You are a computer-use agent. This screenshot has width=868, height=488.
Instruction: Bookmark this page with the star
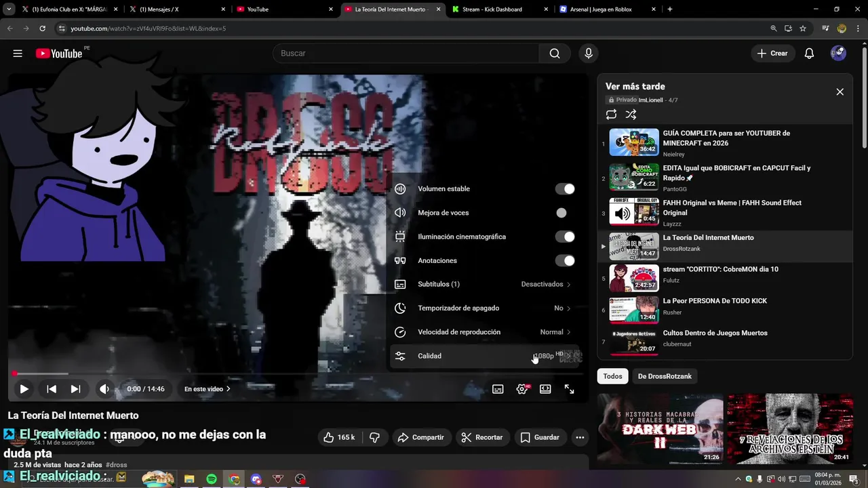pyautogui.click(x=803, y=28)
